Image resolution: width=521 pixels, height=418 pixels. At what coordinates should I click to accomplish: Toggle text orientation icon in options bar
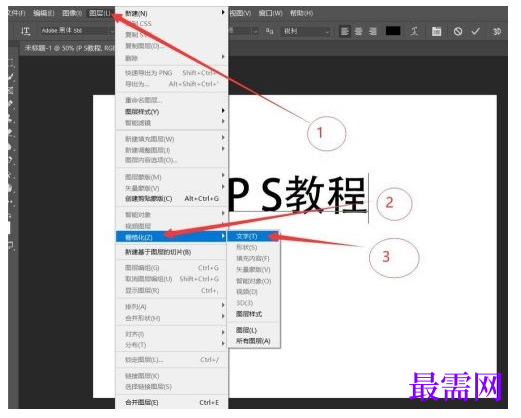point(25,31)
